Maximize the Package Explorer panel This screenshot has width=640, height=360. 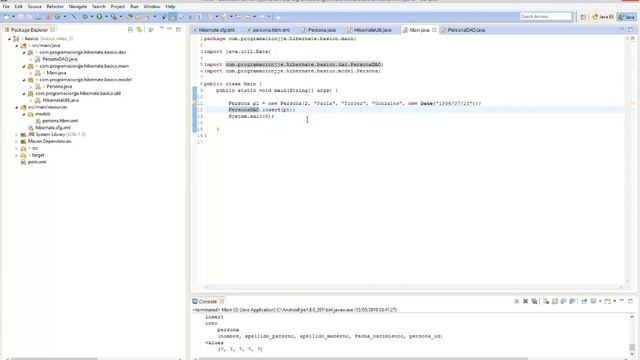(x=178, y=29)
